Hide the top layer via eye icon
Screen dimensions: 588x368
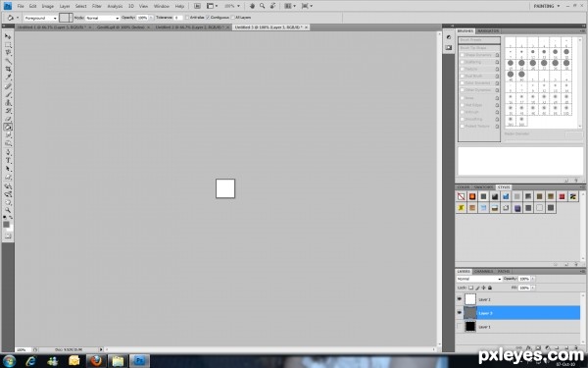point(460,299)
